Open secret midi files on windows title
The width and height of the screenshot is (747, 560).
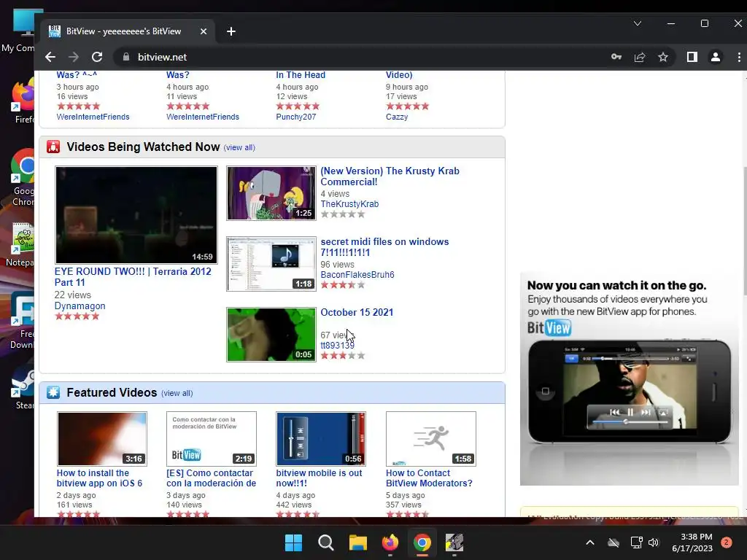point(384,246)
